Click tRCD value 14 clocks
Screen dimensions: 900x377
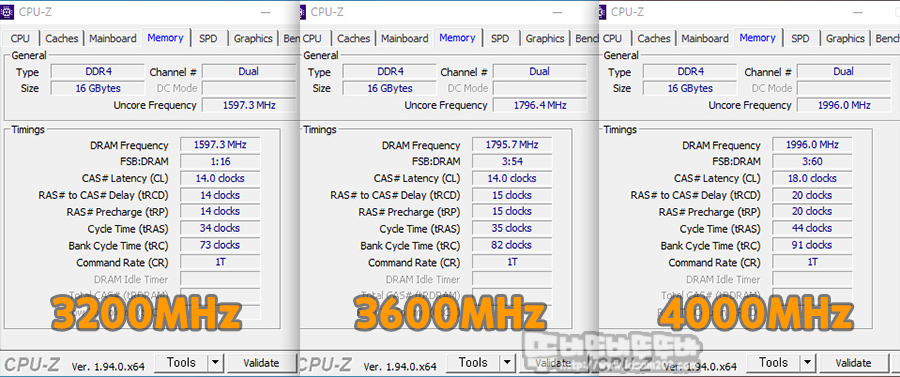tap(220, 195)
